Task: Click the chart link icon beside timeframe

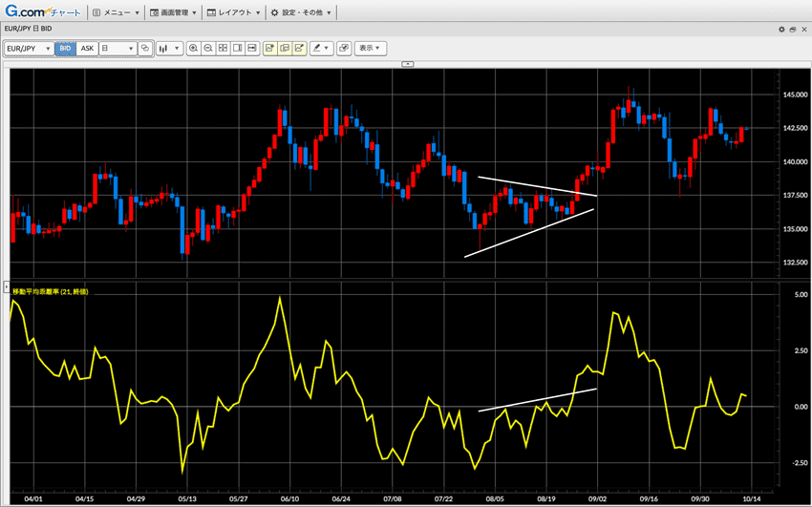Action: coord(145,48)
